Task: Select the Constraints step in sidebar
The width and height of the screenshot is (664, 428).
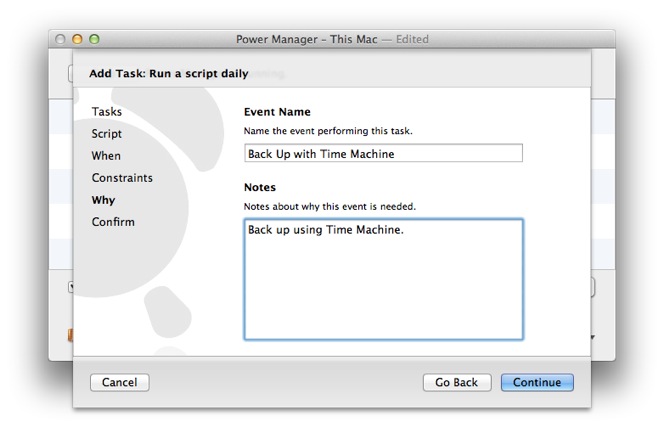Action: (122, 178)
